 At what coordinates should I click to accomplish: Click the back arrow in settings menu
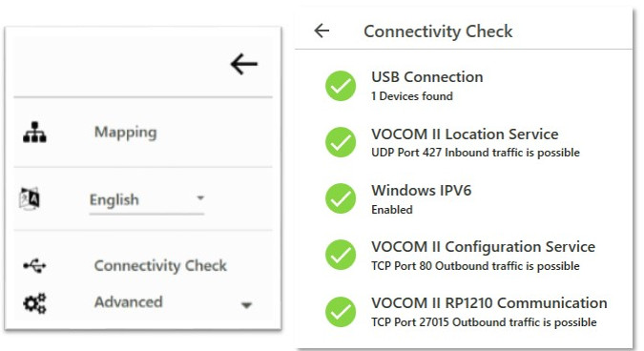pos(243,64)
